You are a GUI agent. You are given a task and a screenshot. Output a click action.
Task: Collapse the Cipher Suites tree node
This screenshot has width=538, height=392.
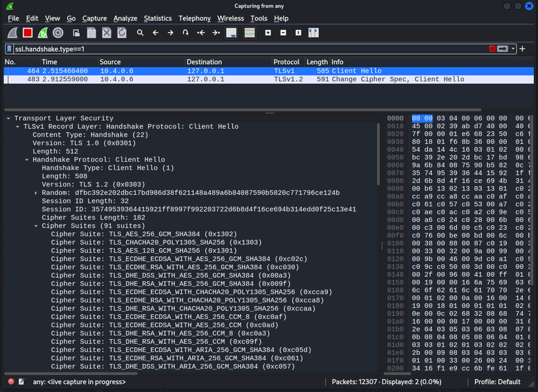[36, 226]
